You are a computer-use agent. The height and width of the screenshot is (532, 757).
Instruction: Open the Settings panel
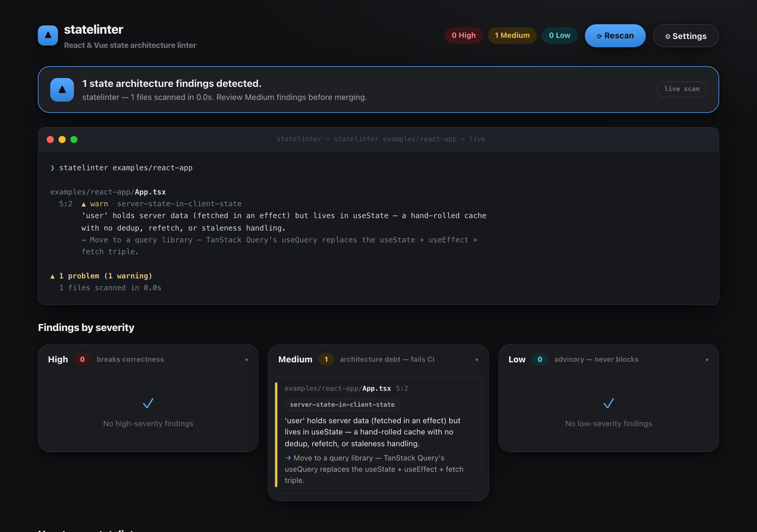686,36
